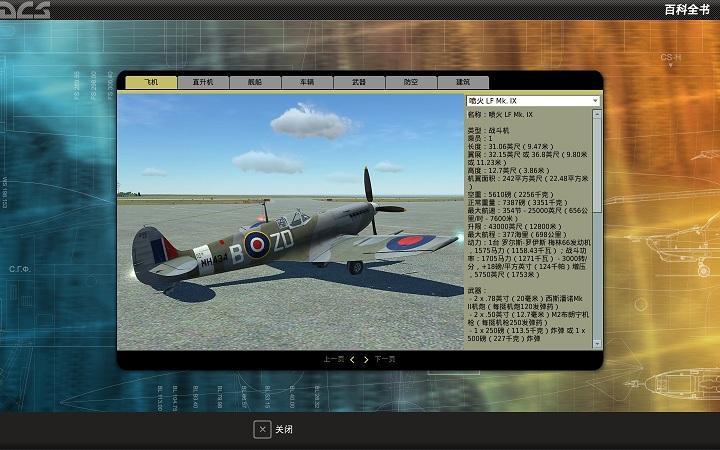Click the scroll up arrow in description panel
720x450 pixels.
[597, 114]
